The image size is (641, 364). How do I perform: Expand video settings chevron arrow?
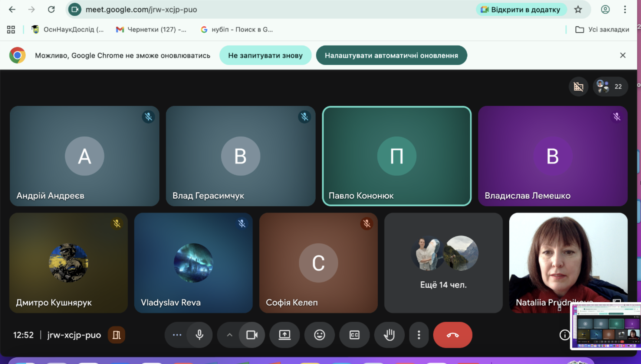[229, 335]
